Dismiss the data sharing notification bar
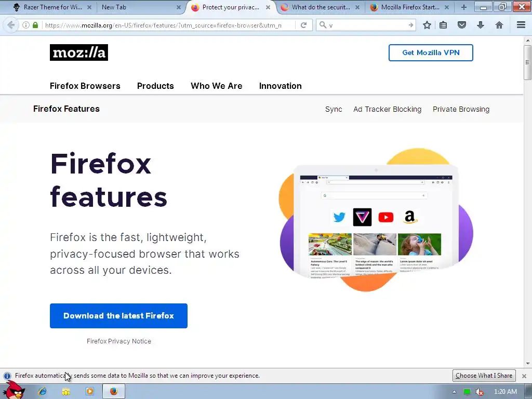The image size is (532, 399). tap(524, 376)
